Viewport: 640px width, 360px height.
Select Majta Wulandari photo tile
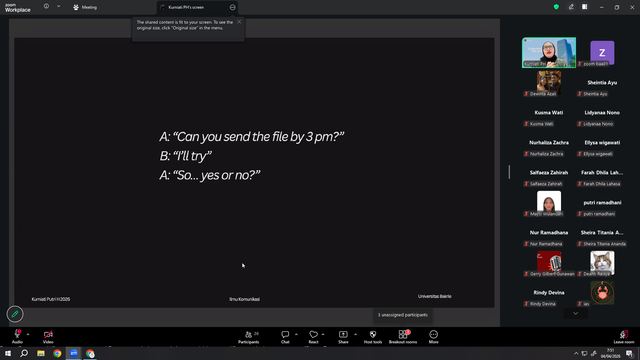(x=549, y=203)
